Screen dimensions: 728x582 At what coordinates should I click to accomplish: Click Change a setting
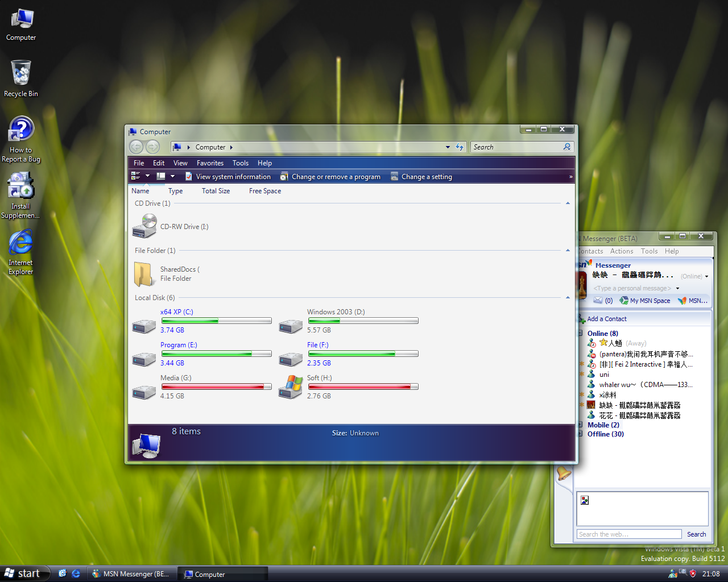pyautogui.click(x=421, y=177)
